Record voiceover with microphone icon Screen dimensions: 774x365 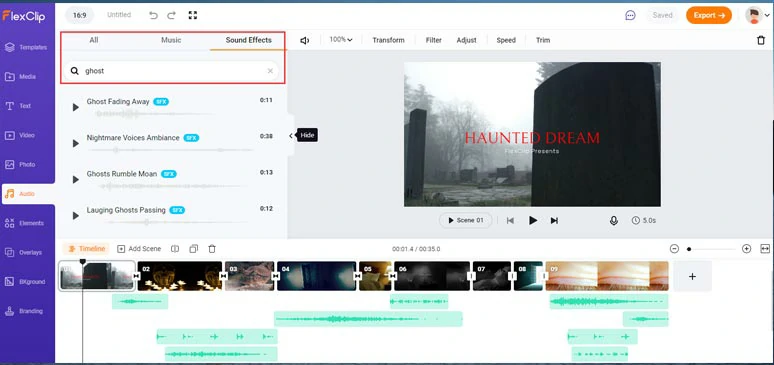pyautogui.click(x=614, y=221)
